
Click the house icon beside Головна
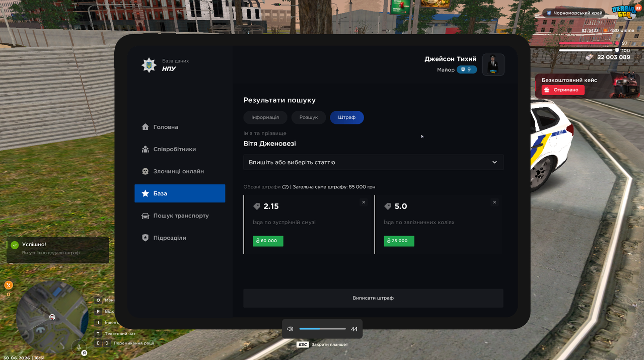(x=145, y=127)
